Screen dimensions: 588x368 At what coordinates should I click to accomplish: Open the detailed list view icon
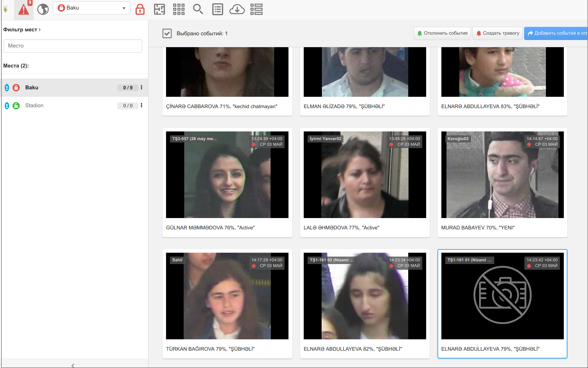coord(257,9)
